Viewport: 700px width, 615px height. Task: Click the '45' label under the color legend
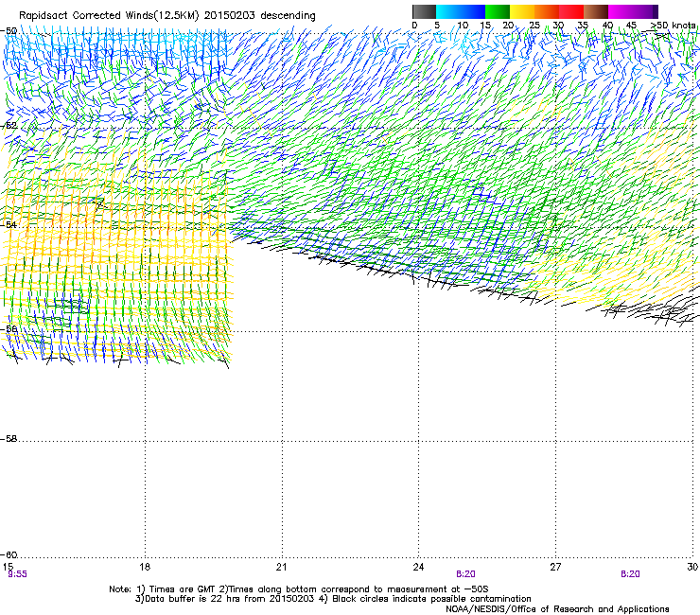pos(631,26)
